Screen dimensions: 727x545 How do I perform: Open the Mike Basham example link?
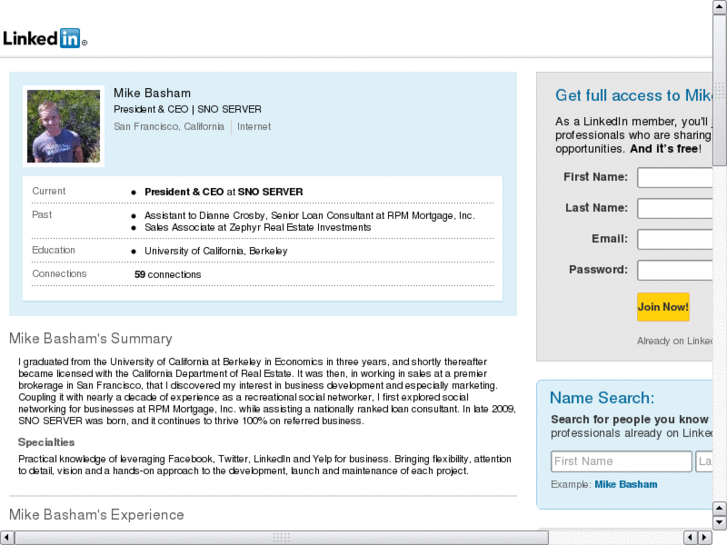click(x=626, y=484)
